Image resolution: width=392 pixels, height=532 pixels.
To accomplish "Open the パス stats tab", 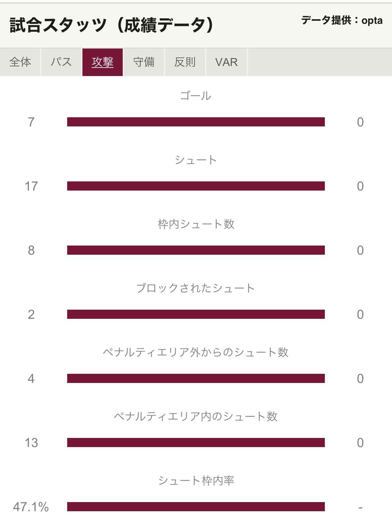I will [x=61, y=62].
